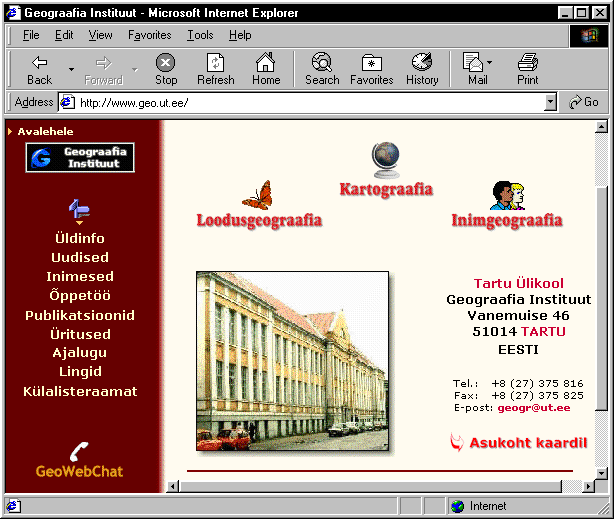Viewport: 614px width, 519px height.
Task: Open the Favorites toolbar panel
Action: [371, 68]
